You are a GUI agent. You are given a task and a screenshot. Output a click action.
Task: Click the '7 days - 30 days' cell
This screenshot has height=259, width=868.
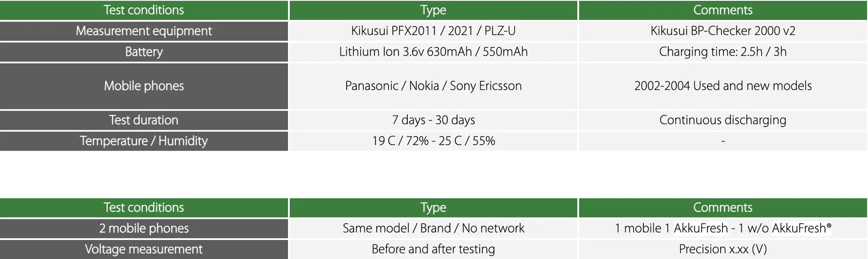tap(433, 120)
